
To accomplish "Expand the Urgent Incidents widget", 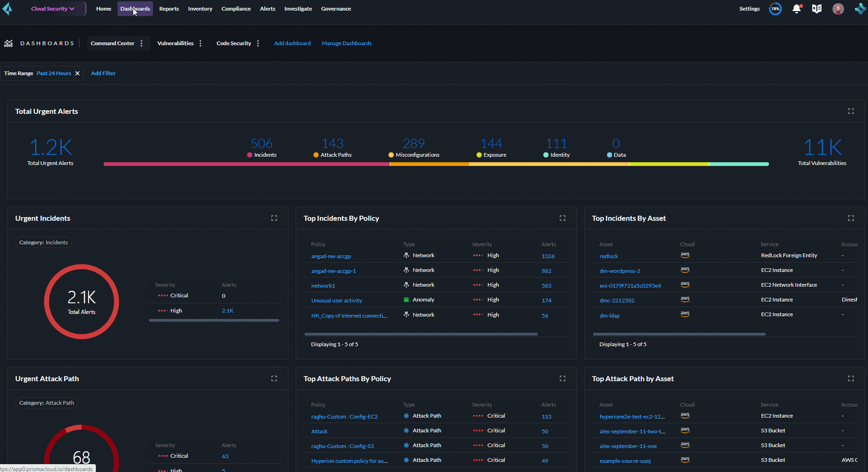I will (x=274, y=218).
